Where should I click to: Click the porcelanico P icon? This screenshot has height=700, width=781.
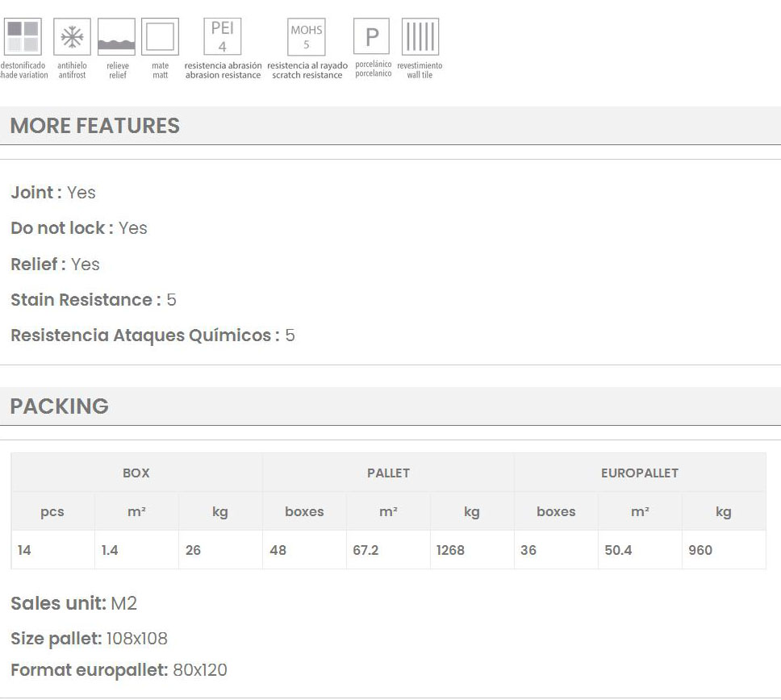(x=372, y=37)
